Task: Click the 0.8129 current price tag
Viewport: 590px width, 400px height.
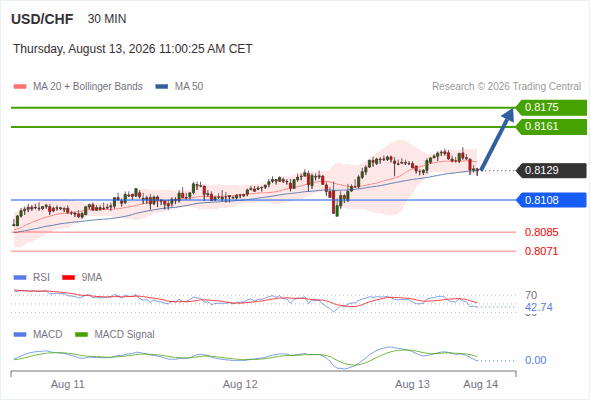Action: [x=551, y=170]
